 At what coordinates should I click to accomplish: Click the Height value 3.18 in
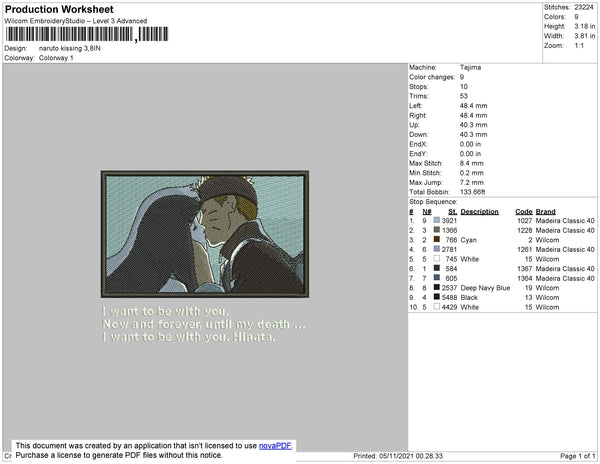coord(584,26)
